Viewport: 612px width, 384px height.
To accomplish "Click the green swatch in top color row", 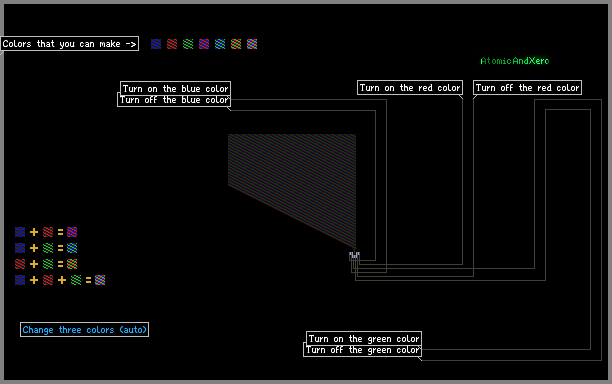I will (188, 44).
